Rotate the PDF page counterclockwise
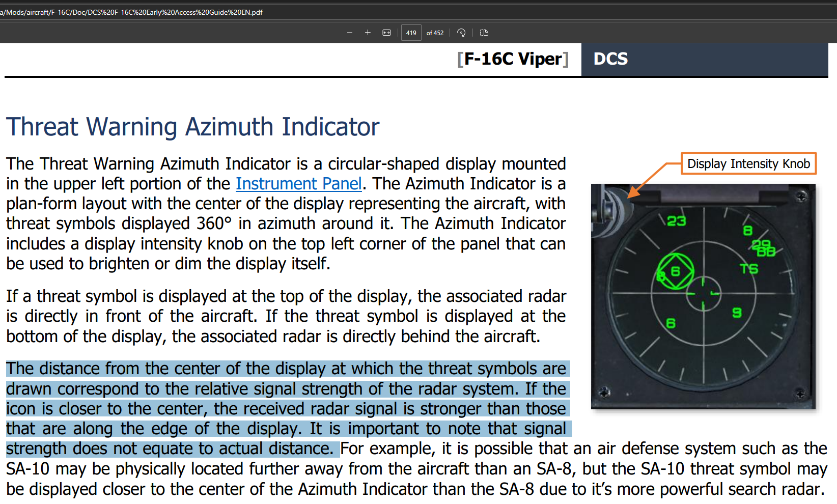 pos(461,33)
